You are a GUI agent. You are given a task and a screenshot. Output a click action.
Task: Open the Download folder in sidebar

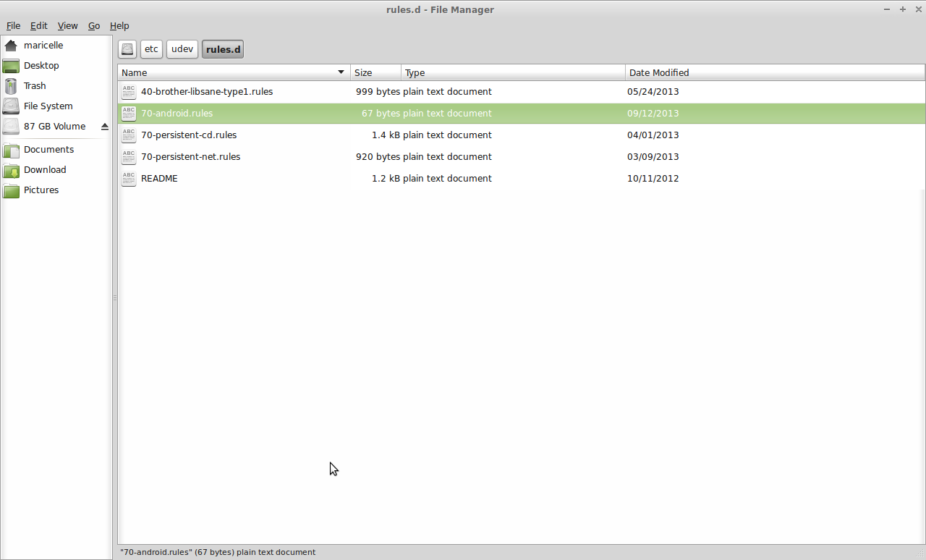pos(46,169)
